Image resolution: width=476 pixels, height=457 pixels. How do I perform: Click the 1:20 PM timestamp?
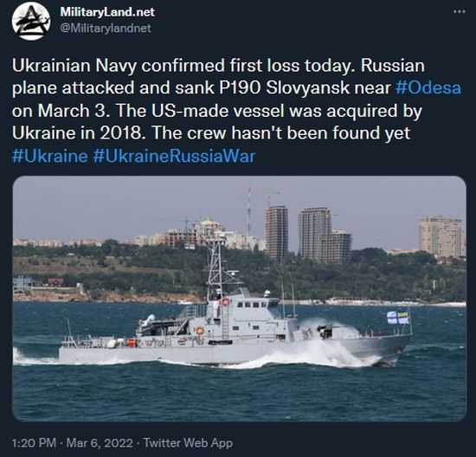coord(34,443)
